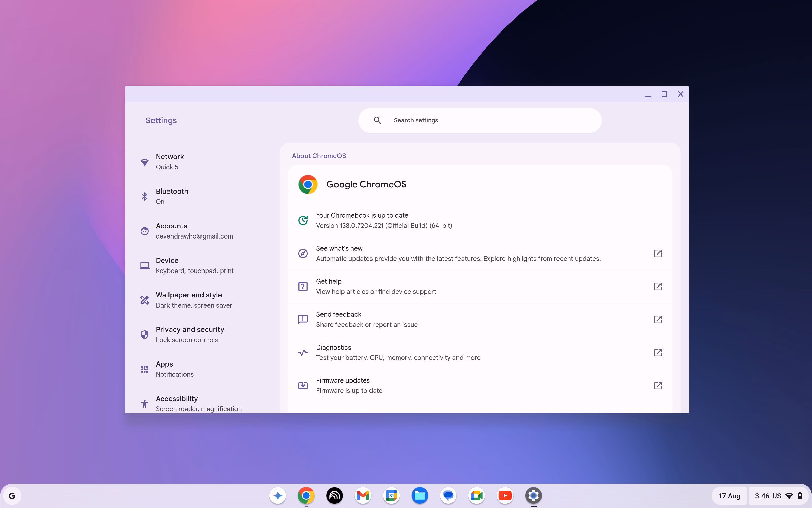812x508 pixels.
Task: Click the Get help row title
Action: [x=329, y=281]
